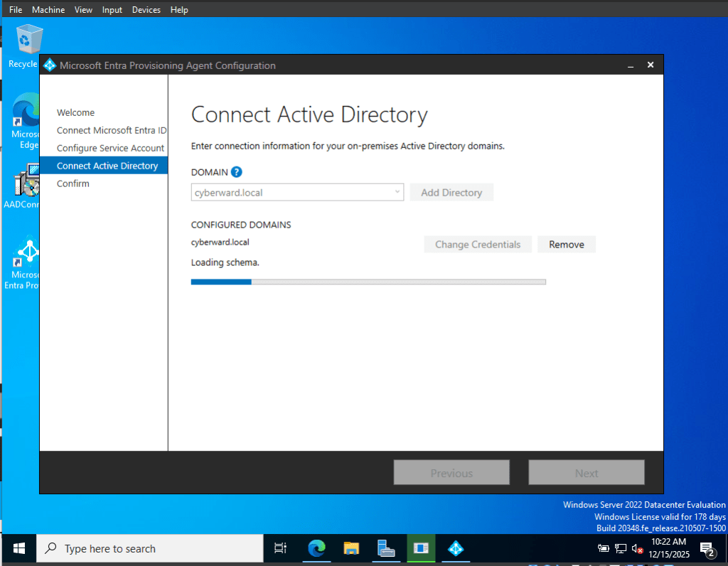
Task: Open notification center icon
Action: pos(708,549)
